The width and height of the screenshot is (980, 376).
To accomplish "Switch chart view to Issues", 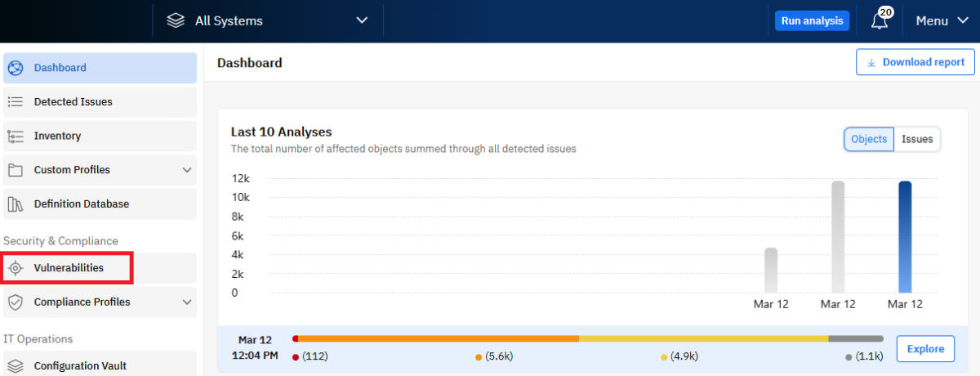I will point(917,140).
